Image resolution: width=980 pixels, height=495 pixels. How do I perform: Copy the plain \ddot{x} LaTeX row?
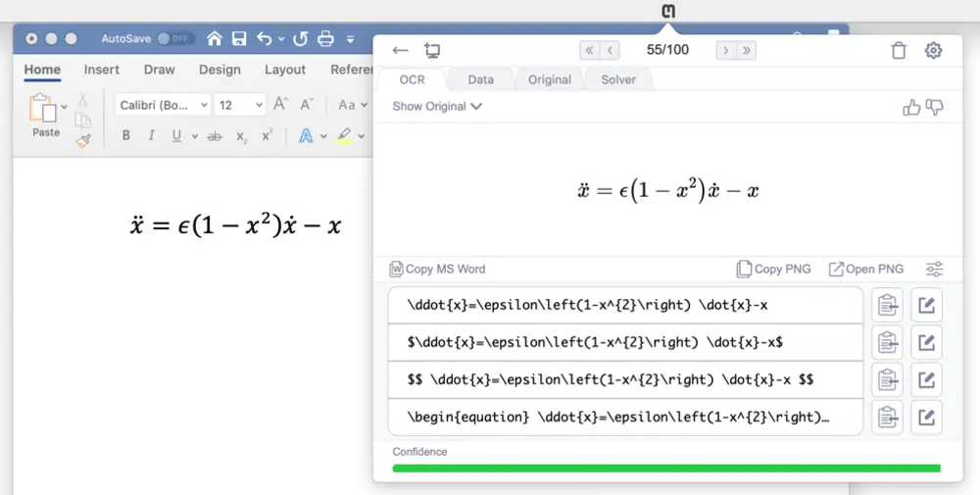888,305
